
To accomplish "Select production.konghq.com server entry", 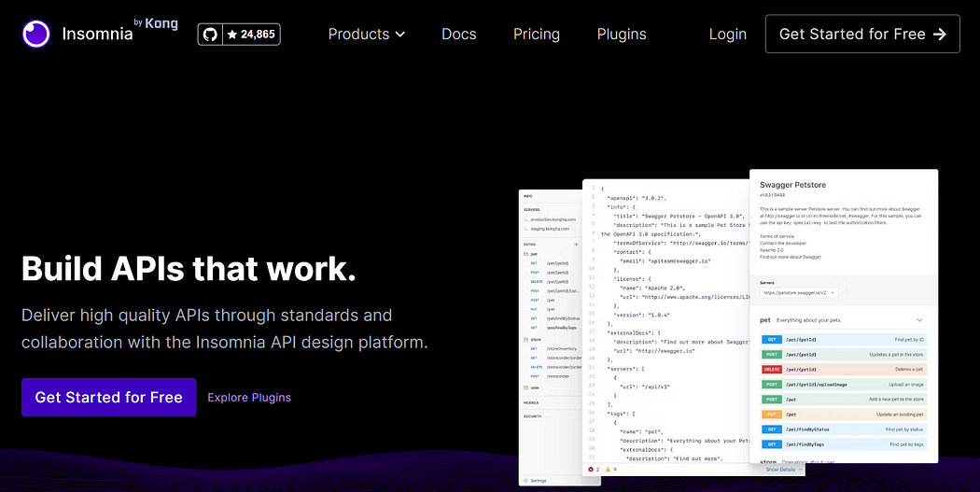I will [550, 219].
